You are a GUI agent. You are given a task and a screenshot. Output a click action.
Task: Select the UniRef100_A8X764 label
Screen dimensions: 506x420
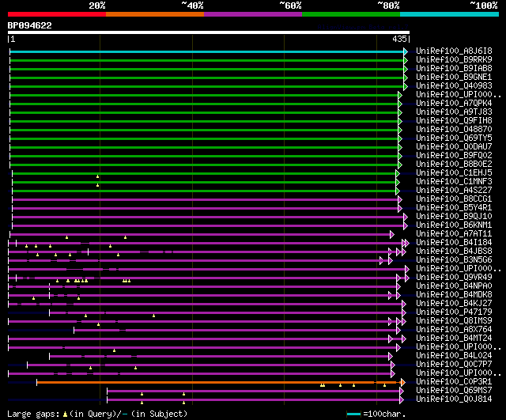(x=454, y=330)
